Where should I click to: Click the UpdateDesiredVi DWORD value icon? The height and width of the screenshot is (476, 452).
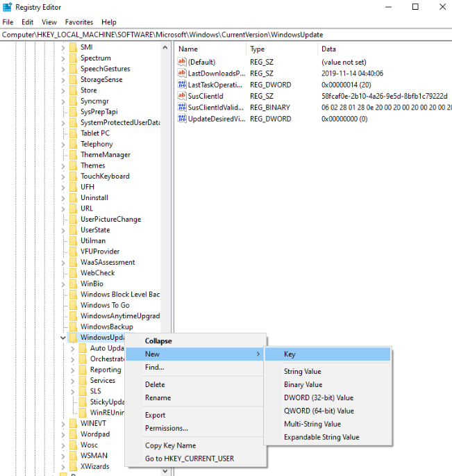click(183, 119)
